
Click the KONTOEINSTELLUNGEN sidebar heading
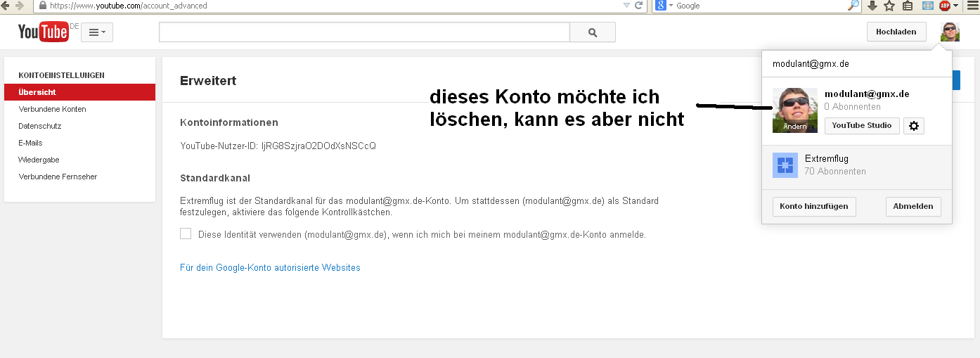pyautogui.click(x=62, y=75)
